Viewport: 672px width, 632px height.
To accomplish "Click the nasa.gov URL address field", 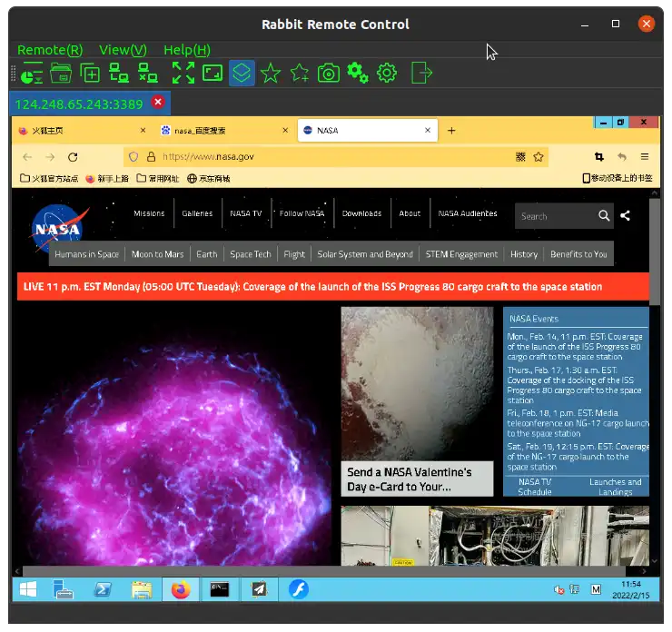I will point(334,157).
